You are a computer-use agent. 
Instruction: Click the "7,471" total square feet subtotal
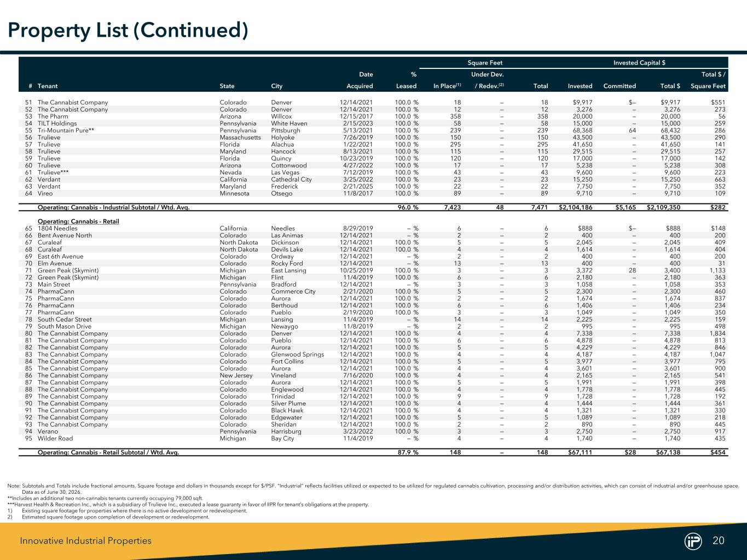(540, 207)
